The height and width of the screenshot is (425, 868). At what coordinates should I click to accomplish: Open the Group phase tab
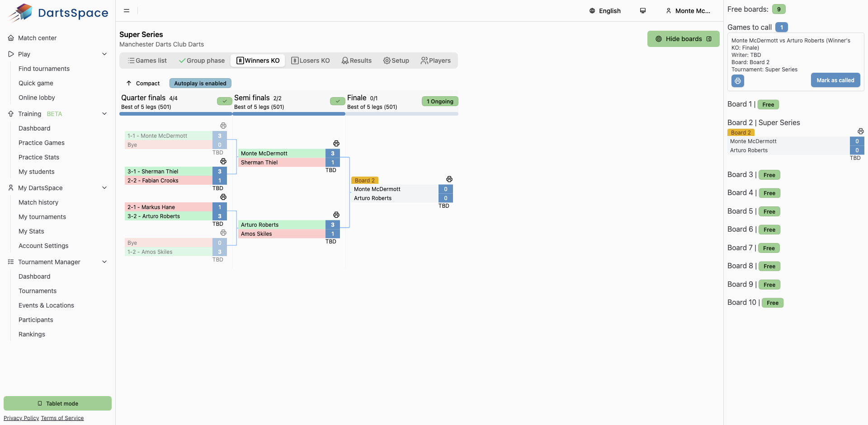point(202,61)
